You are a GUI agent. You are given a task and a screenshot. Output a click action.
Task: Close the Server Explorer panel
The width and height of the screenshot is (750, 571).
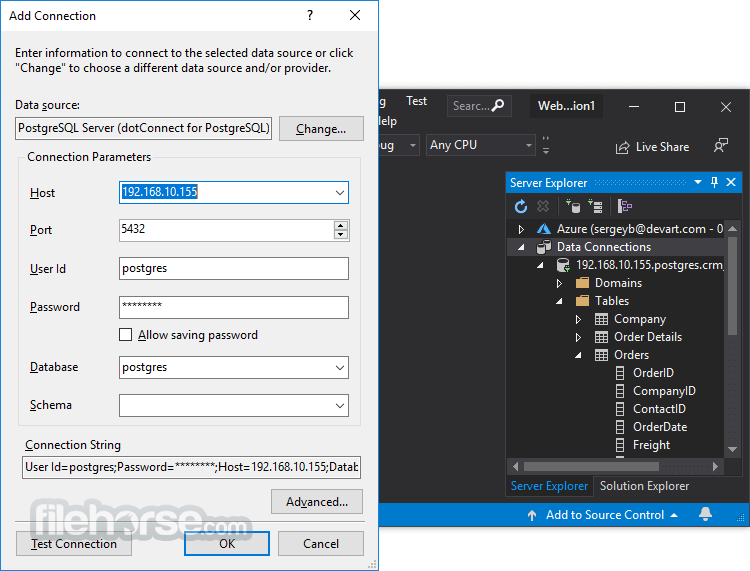tap(731, 182)
